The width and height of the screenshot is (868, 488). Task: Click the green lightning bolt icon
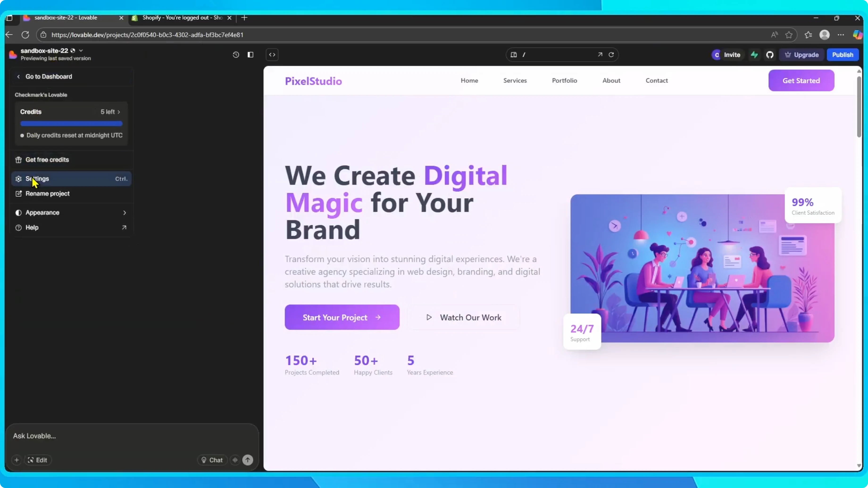tap(754, 54)
